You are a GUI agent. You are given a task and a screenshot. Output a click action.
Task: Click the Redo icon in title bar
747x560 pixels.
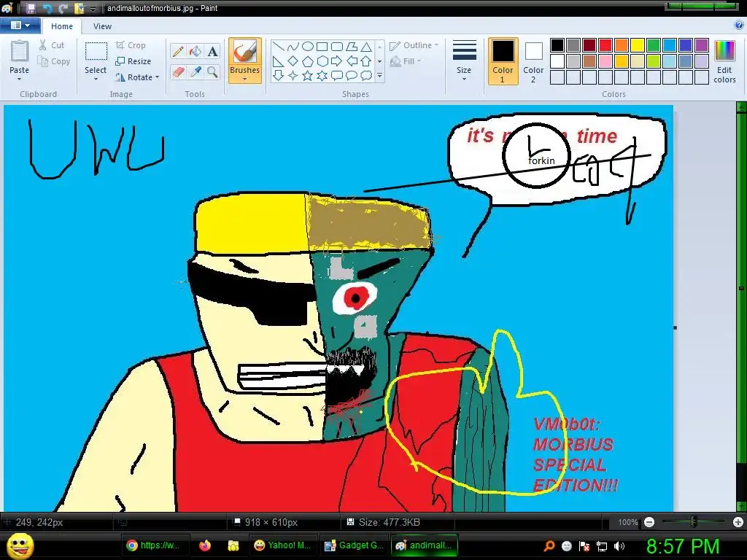pos(63,8)
